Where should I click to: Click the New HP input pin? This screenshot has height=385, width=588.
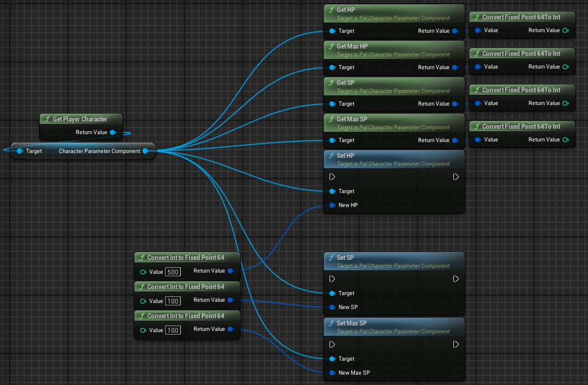click(332, 205)
